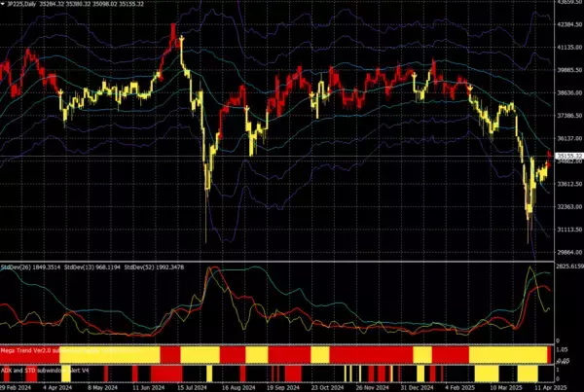The height and width of the screenshot is (392, 584).
Task: Click the 42384.32 price axis label
Action: click(568, 24)
